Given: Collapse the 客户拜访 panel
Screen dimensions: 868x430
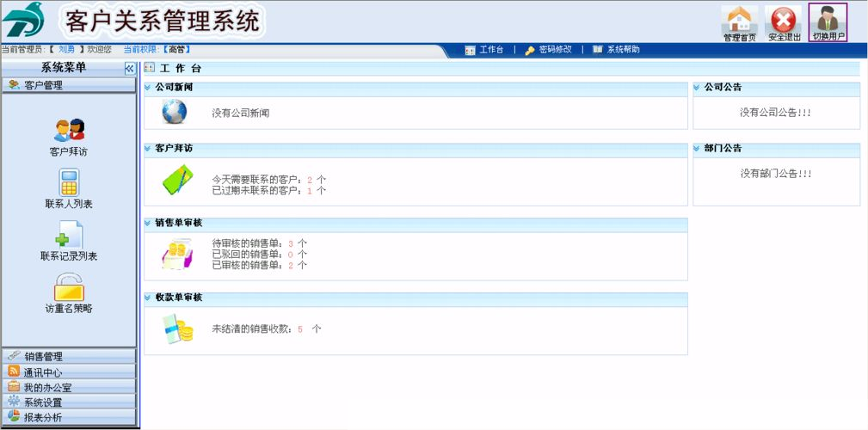Looking at the screenshot, I should [147, 148].
